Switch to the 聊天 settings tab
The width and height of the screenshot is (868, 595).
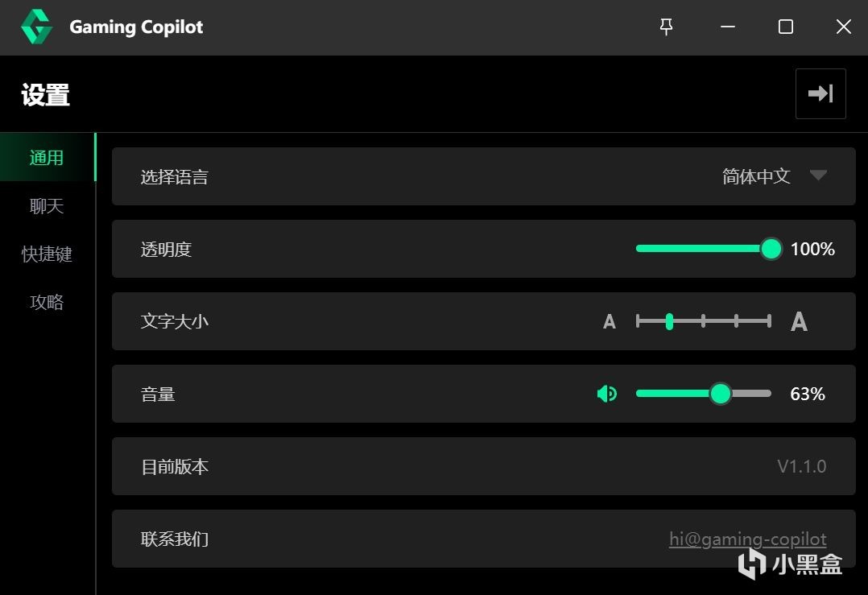47,206
